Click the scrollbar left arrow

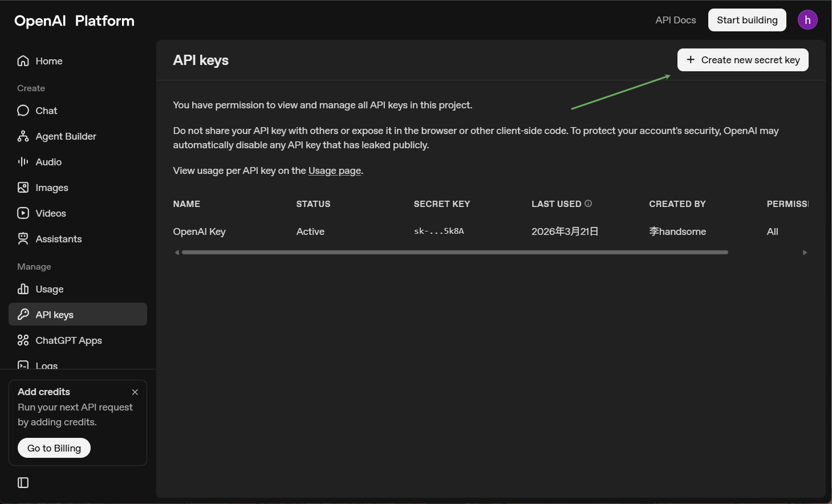pos(177,252)
